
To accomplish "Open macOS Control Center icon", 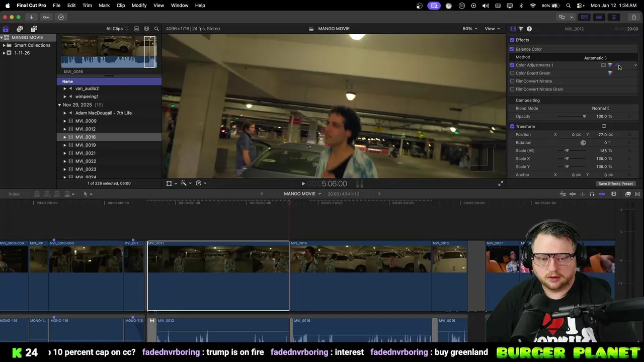I will (580, 6).
